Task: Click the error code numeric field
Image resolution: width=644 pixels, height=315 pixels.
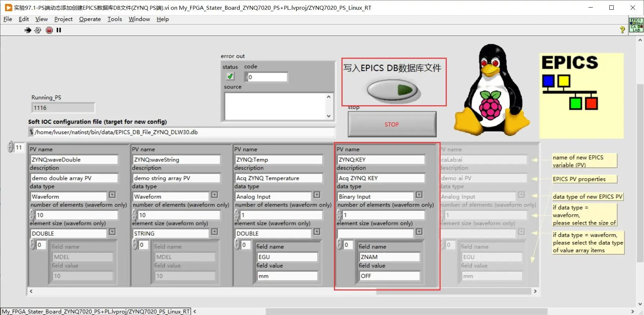Action: [x=267, y=77]
